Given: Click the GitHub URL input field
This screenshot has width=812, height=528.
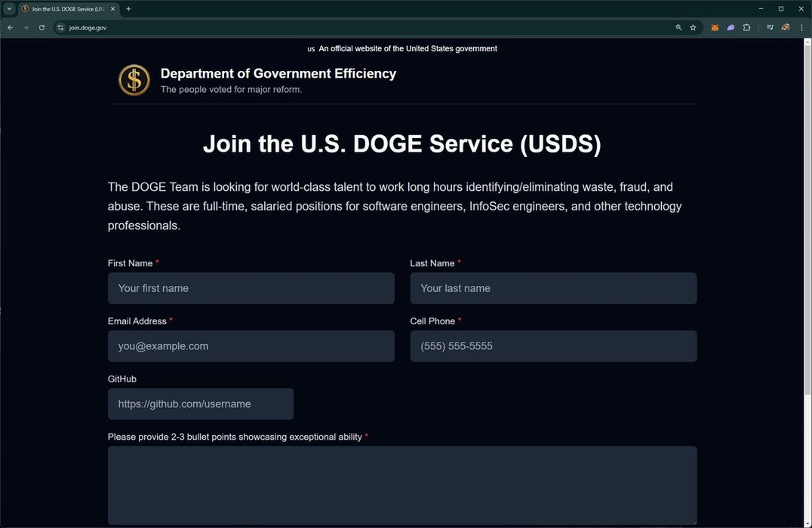Looking at the screenshot, I should 201,404.
